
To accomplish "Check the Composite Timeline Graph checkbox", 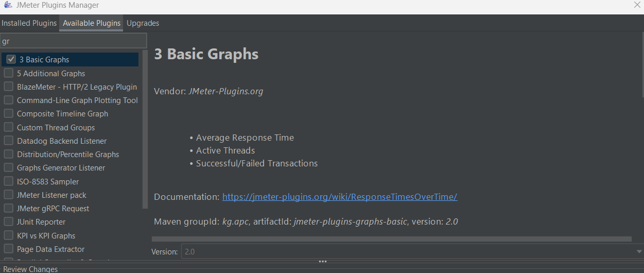I will pos(8,113).
